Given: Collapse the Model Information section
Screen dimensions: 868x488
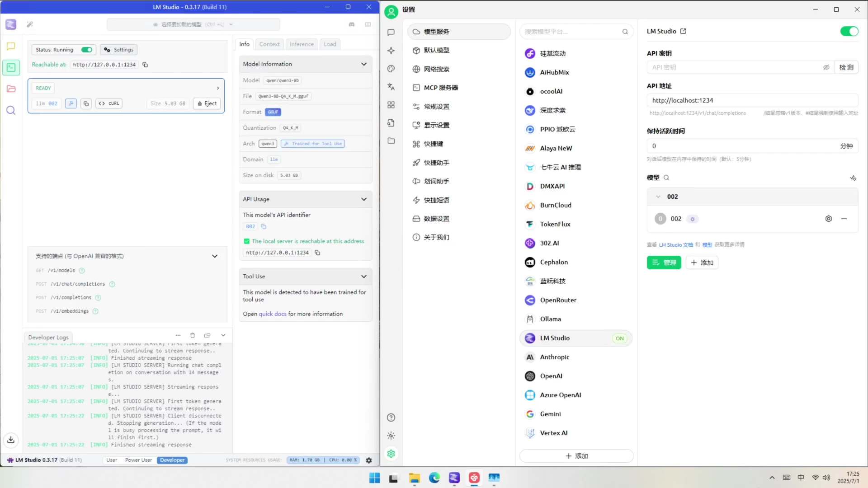Looking at the screenshot, I should (364, 64).
